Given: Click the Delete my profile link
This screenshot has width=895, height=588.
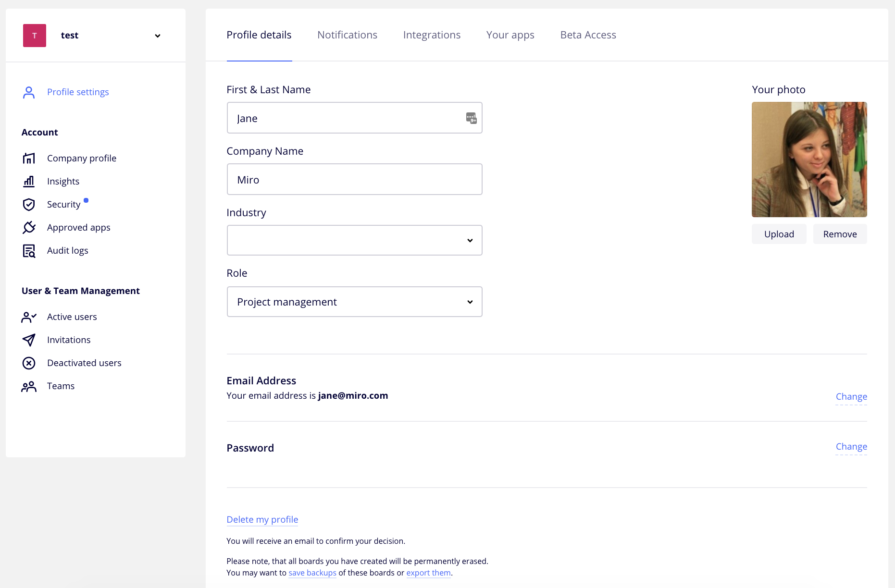Looking at the screenshot, I should [x=262, y=519].
